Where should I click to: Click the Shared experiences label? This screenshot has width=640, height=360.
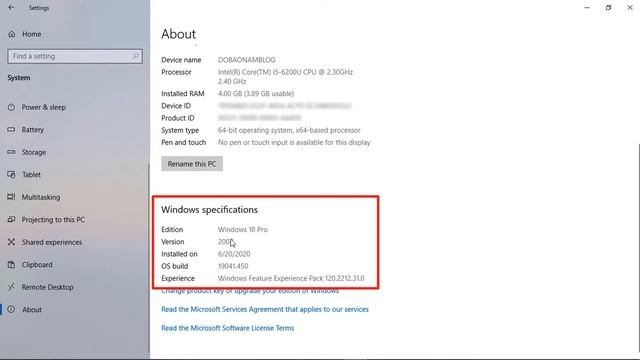52,242
